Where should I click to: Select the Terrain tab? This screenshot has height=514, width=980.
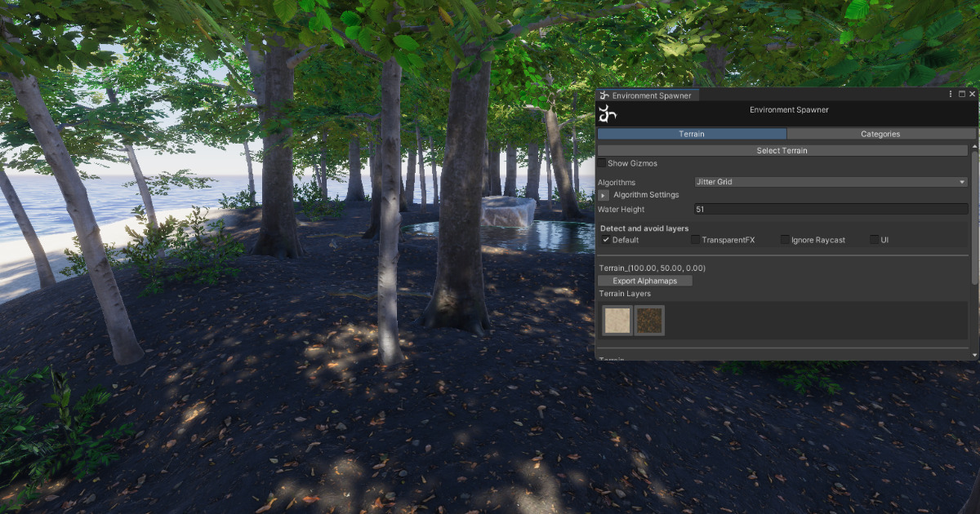[693, 133]
